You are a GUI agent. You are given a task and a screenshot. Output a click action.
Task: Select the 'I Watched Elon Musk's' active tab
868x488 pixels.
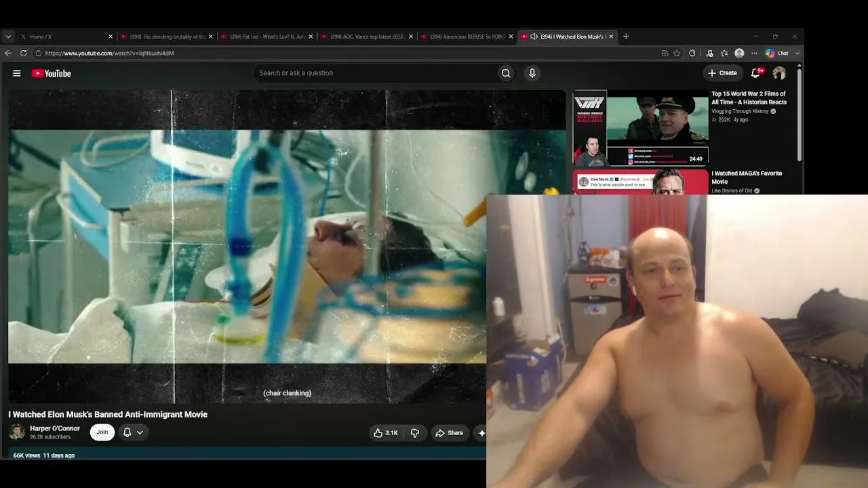click(567, 37)
